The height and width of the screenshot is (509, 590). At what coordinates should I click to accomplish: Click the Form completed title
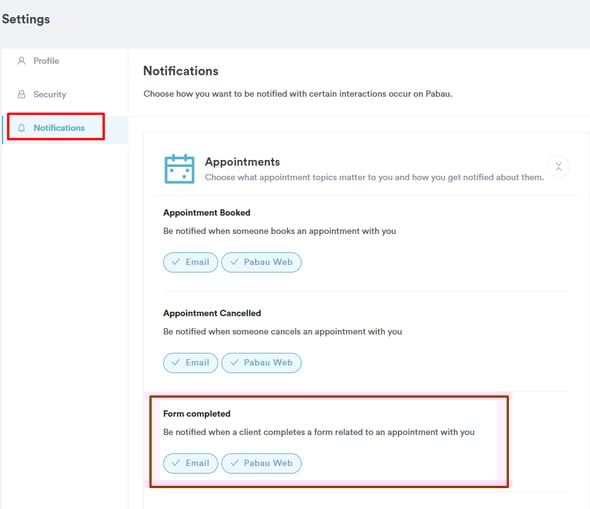[197, 413]
